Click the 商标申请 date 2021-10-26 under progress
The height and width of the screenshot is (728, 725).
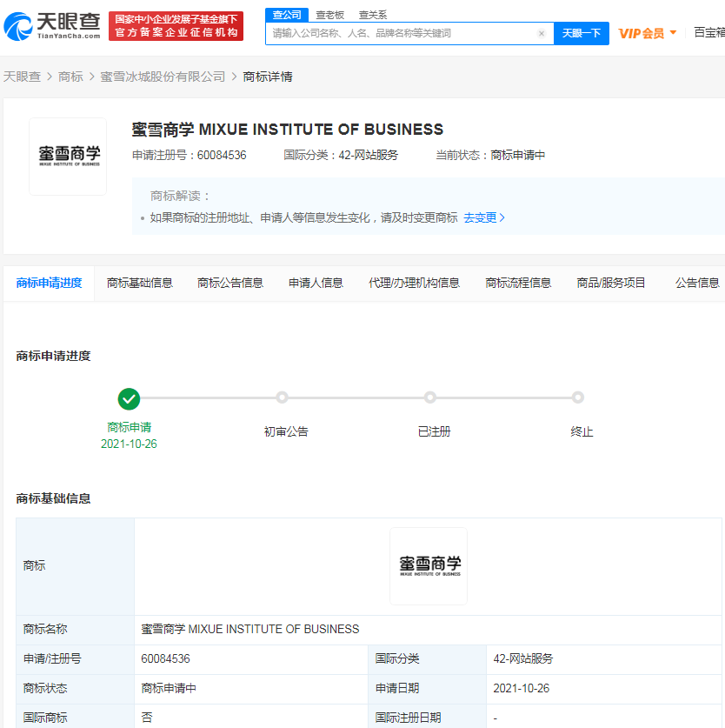pos(129,444)
